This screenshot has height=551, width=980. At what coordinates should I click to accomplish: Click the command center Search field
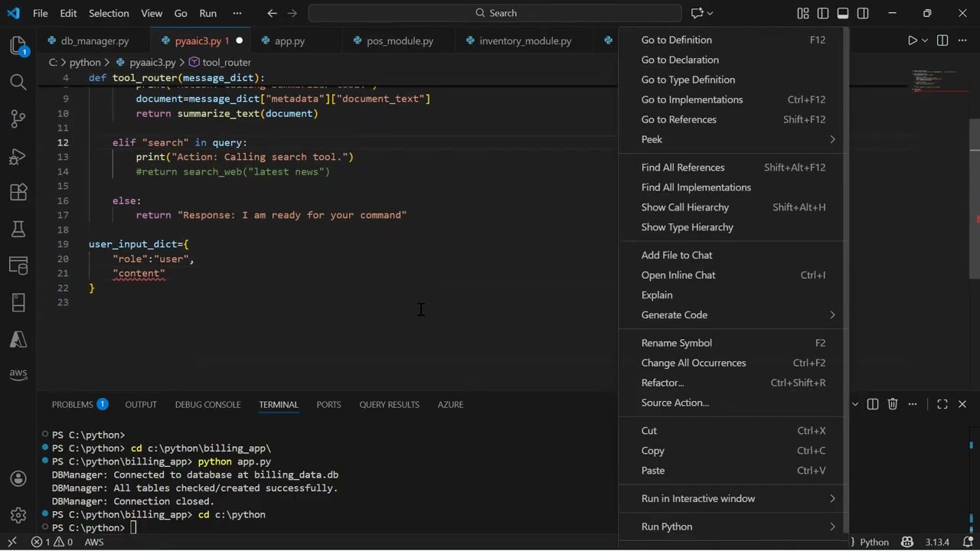coord(495,13)
